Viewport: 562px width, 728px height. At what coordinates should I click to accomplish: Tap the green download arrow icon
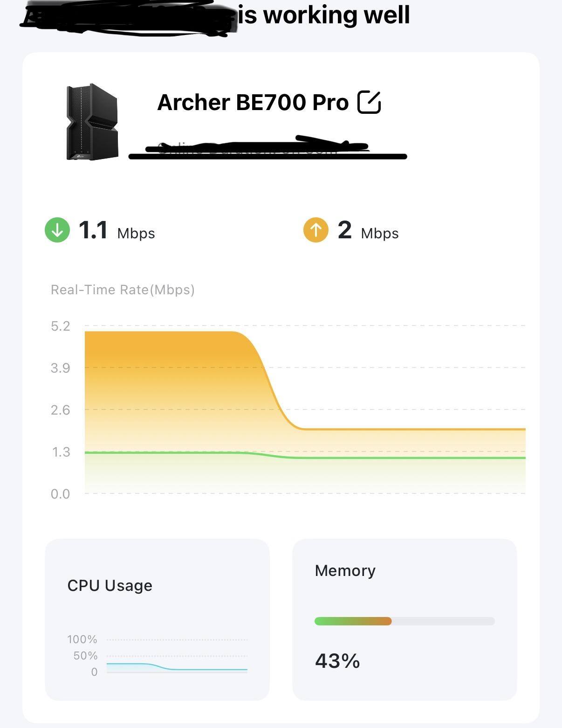pos(57,230)
